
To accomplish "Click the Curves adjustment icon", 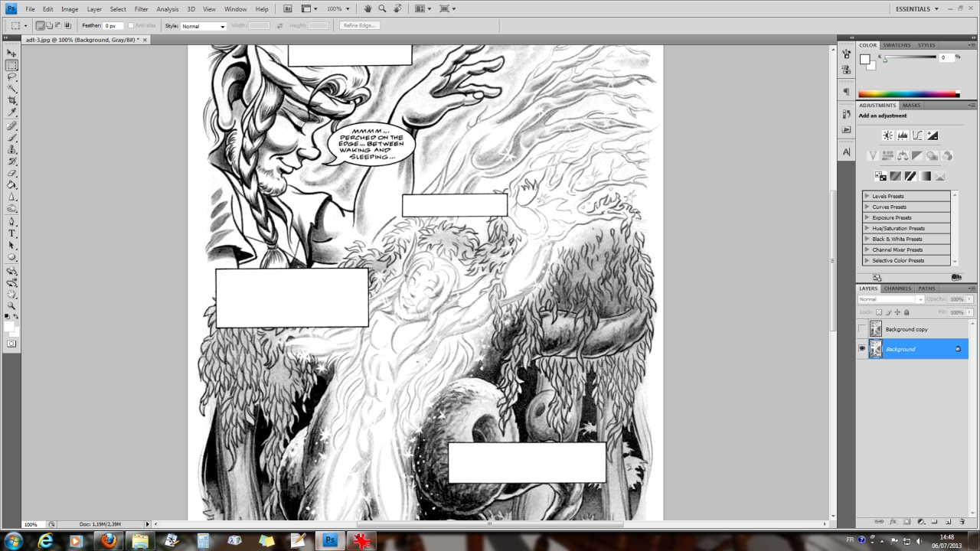I will pyautogui.click(x=917, y=135).
